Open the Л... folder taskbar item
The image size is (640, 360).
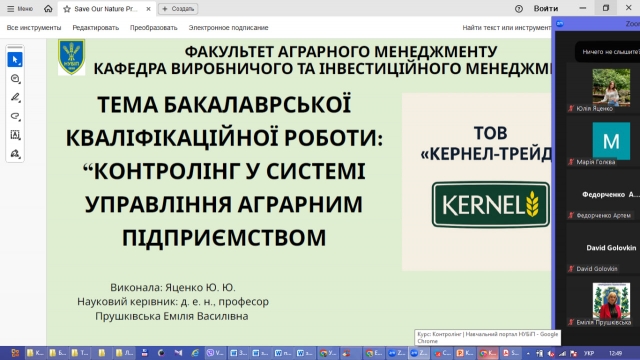click(124, 353)
